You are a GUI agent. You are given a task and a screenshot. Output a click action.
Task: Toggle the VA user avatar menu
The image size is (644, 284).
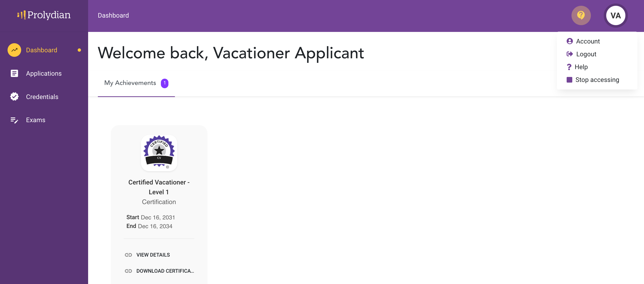[x=616, y=16]
